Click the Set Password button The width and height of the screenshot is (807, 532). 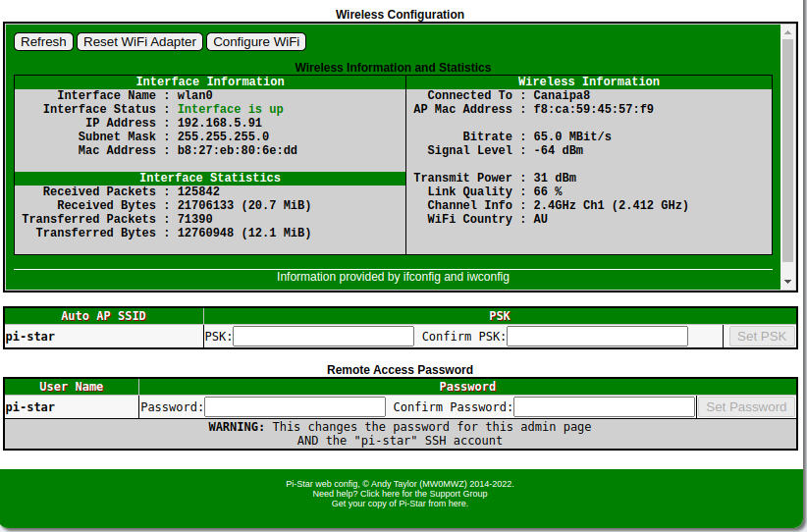746,407
